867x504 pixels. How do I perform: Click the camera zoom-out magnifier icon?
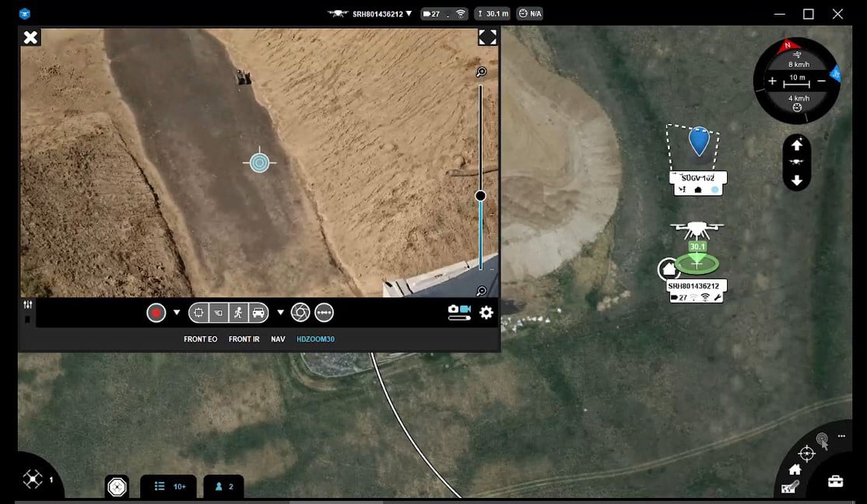click(481, 291)
